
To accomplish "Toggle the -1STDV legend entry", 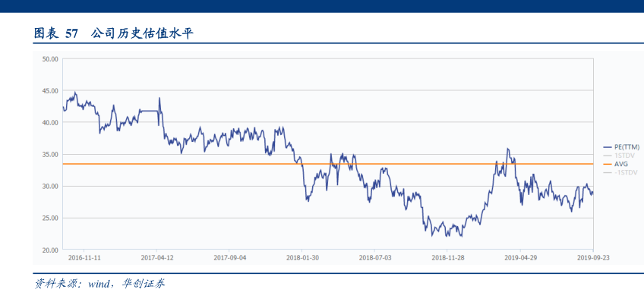I will (x=626, y=172).
